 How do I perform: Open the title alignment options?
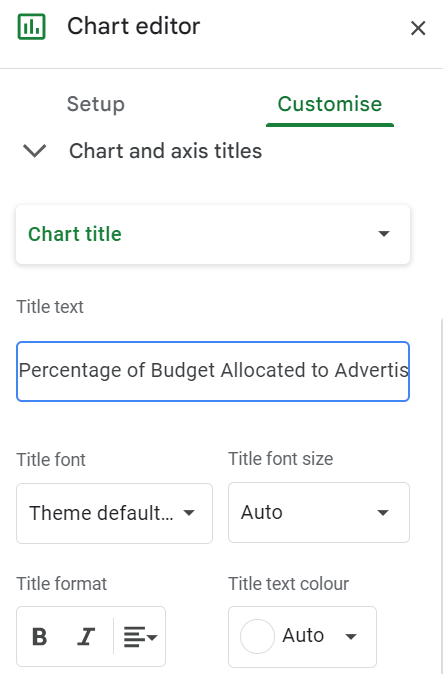[x=140, y=637]
